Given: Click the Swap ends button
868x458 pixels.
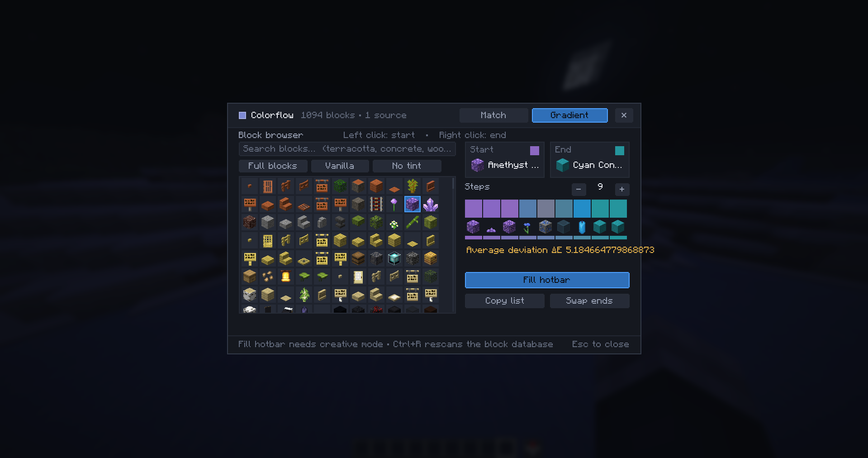Looking at the screenshot, I should pos(589,301).
